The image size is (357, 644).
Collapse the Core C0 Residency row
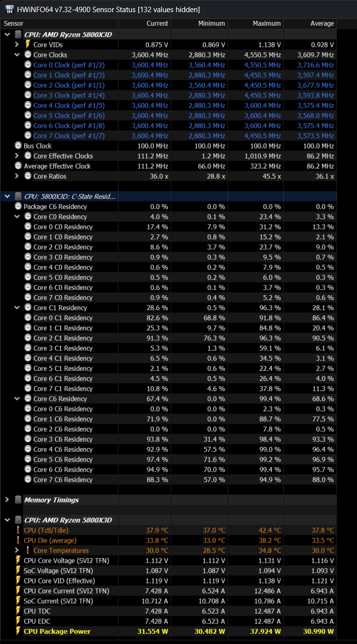click(16, 216)
